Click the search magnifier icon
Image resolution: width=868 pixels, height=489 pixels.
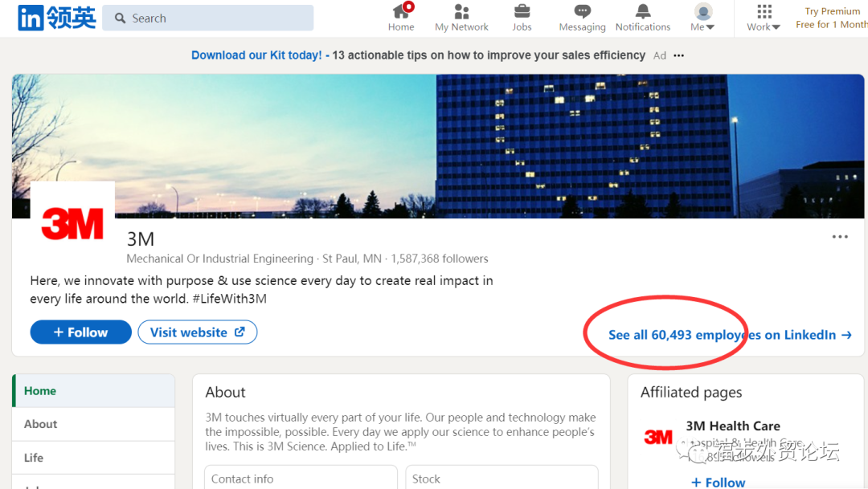(120, 18)
